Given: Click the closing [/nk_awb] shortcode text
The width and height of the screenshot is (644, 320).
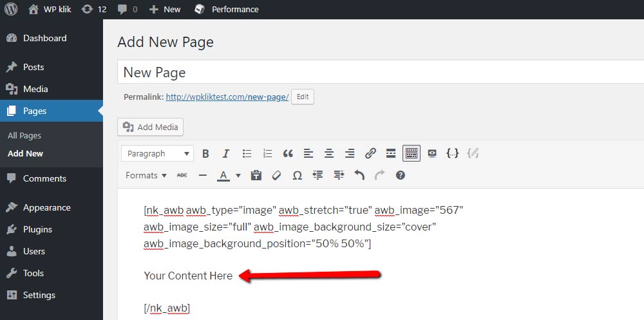Looking at the screenshot, I should coord(167,308).
